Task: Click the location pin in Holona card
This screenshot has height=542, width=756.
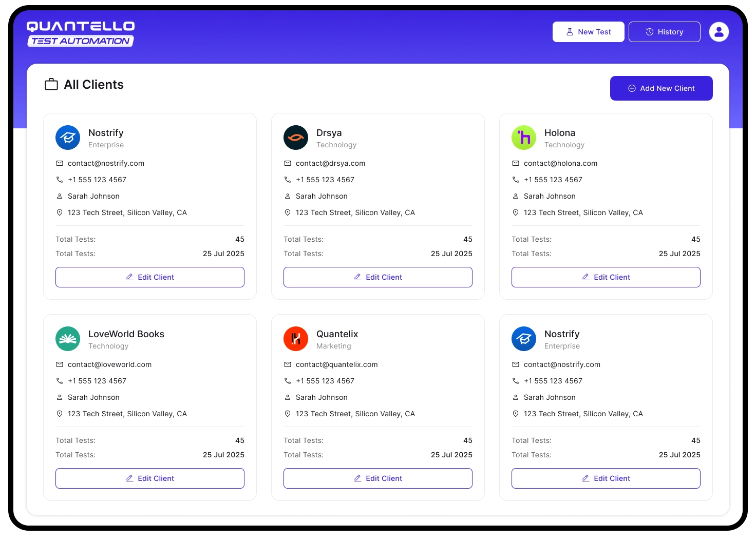Action: [516, 212]
